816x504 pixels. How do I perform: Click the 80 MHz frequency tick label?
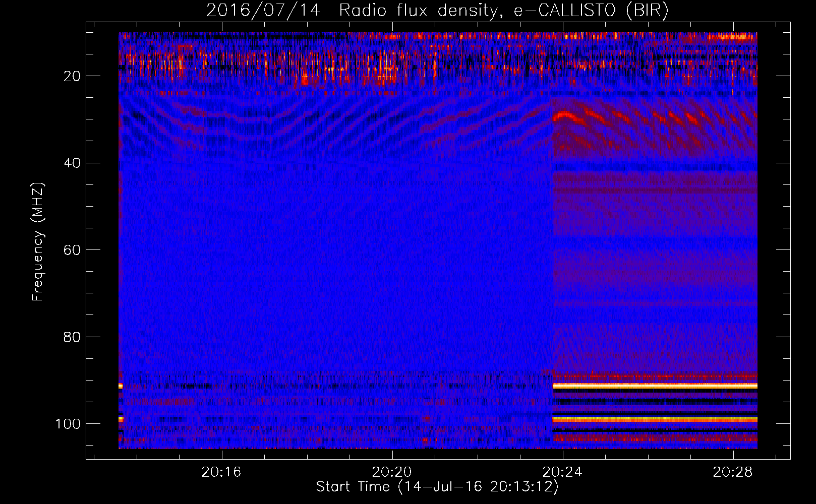point(72,337)
